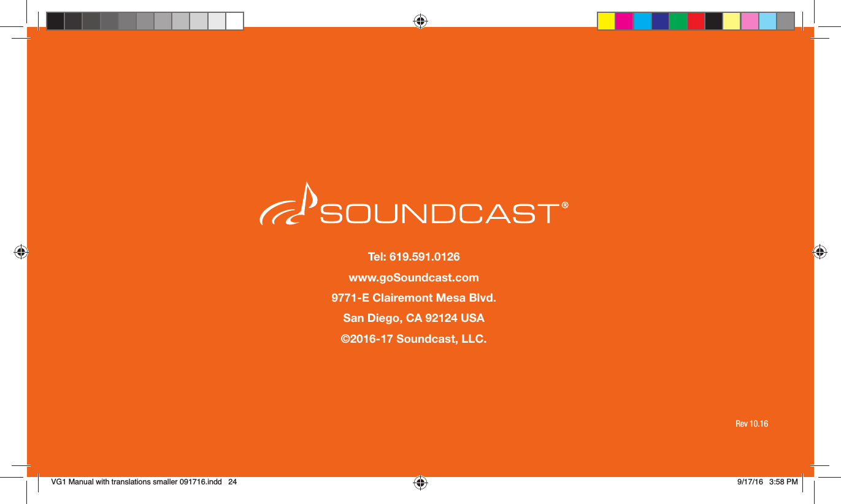
Task: Select the San Diego, CA 92124 USA line
Action: click(x=413, y=319)
